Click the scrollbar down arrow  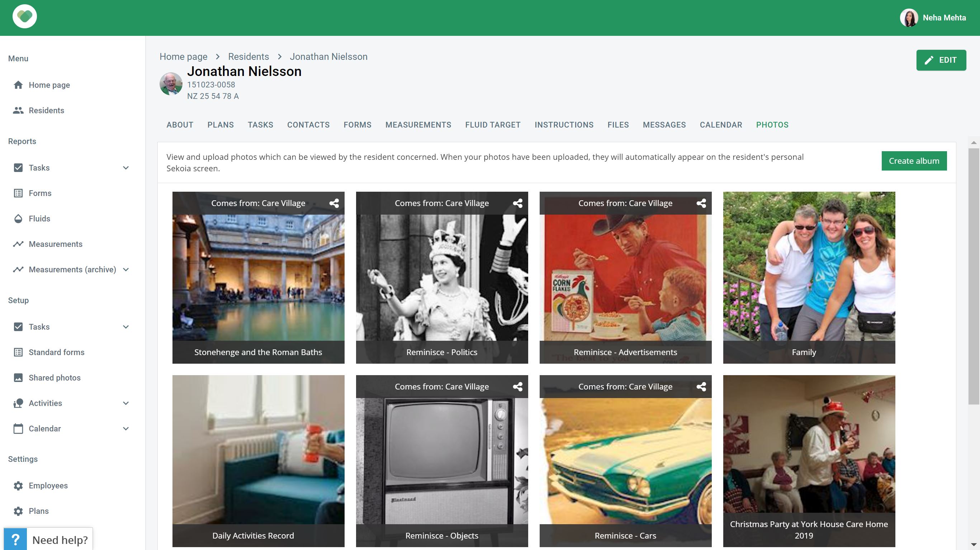tap(974, 545)
